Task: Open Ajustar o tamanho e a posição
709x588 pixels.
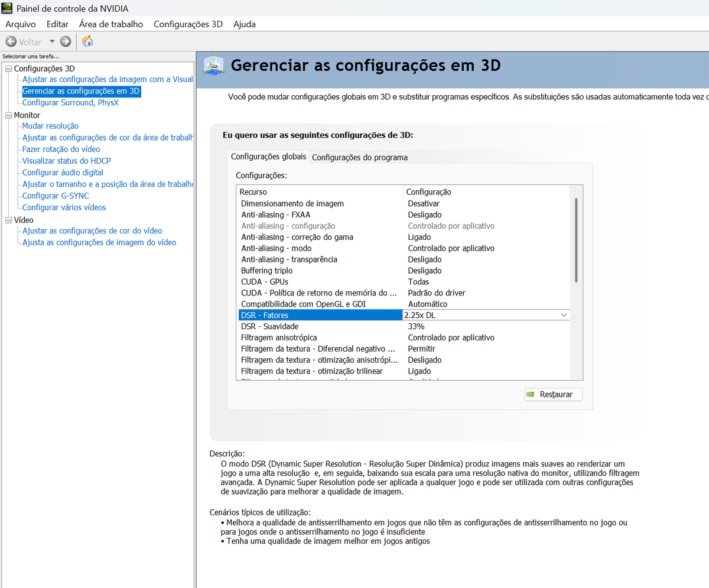Action: click(108, 184)
